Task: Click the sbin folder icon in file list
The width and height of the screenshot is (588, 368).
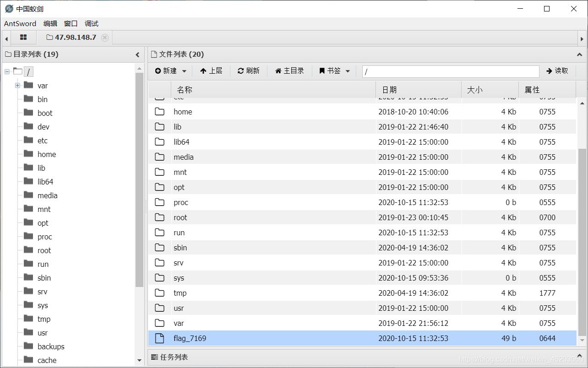Action: (x=159, y=248)
